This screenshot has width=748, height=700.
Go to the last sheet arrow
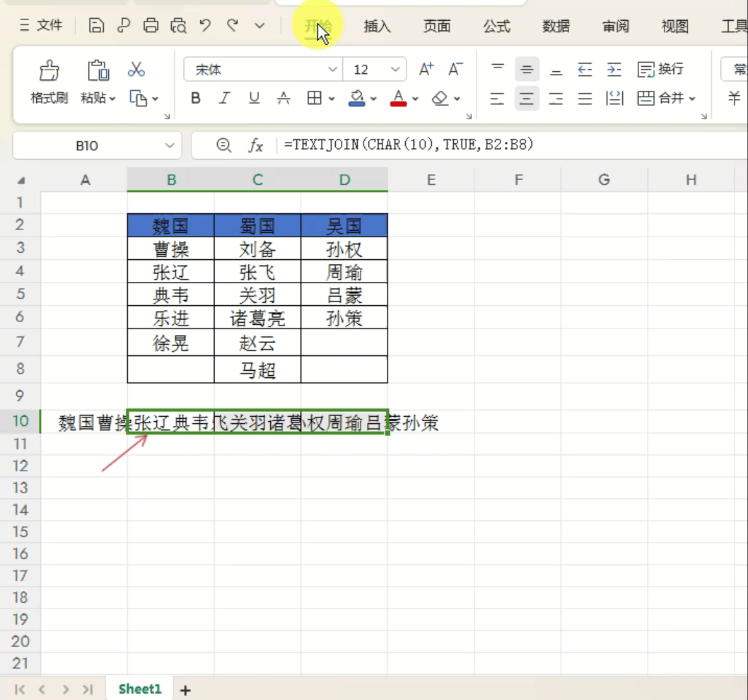[88, 689]
